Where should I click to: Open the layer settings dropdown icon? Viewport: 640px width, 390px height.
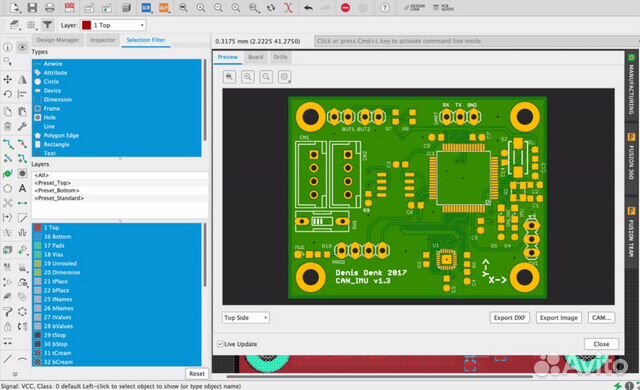coord(15,25)
